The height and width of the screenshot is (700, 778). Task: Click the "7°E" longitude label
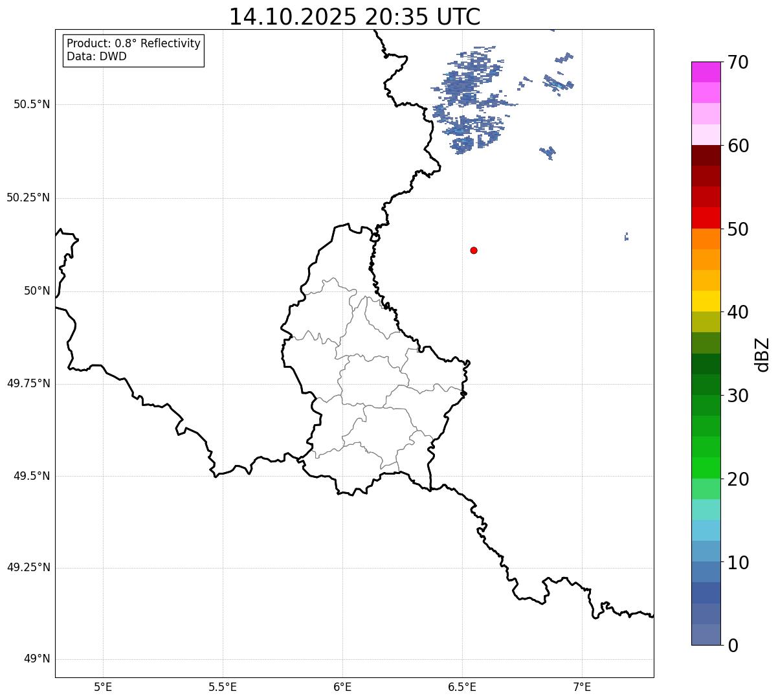pyautogui.click(x=582, y=687)
